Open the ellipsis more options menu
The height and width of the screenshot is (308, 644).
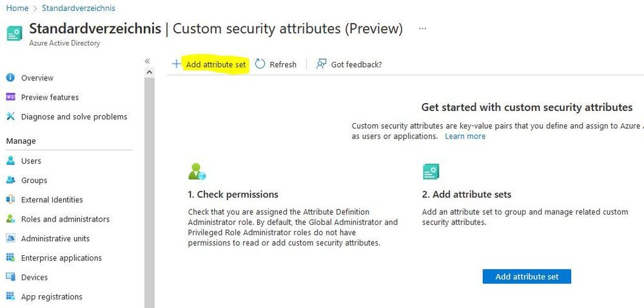pyautogui.click(x=422, y=28)
